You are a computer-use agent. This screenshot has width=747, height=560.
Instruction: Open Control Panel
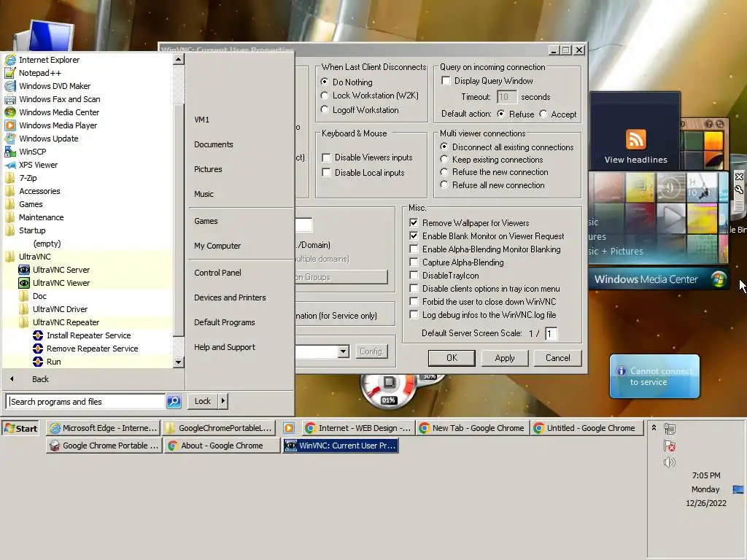(x=217, y=273)
